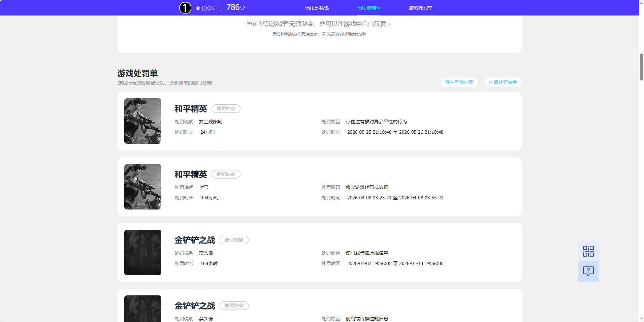Screen dimensions: 644x322
Task: Click the 存在异常处罚 button
Action: pyautogui.click(x=459, y=82)
